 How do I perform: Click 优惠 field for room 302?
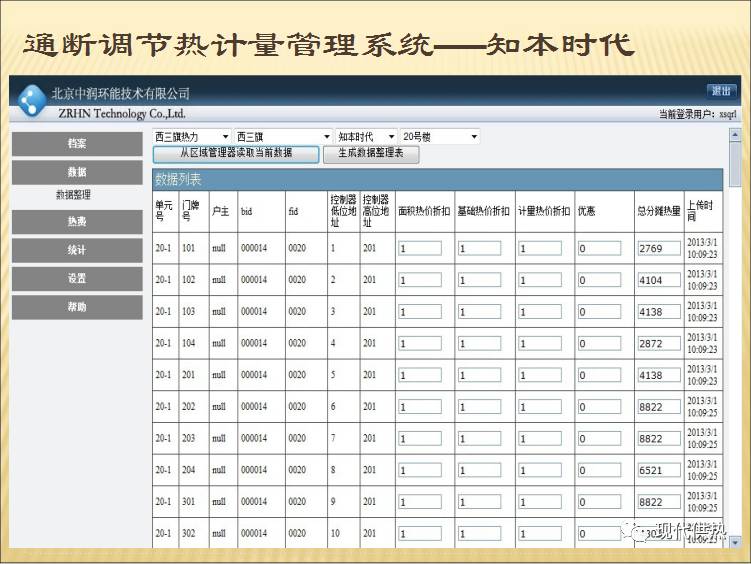coord(599,533)
